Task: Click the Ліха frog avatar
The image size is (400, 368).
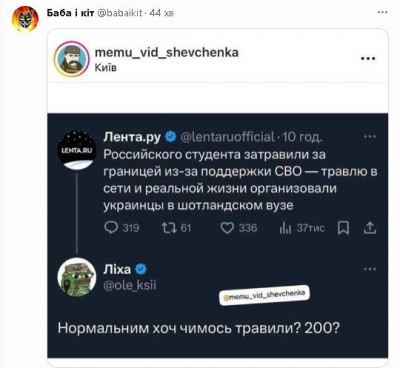Action: point(77,277)
